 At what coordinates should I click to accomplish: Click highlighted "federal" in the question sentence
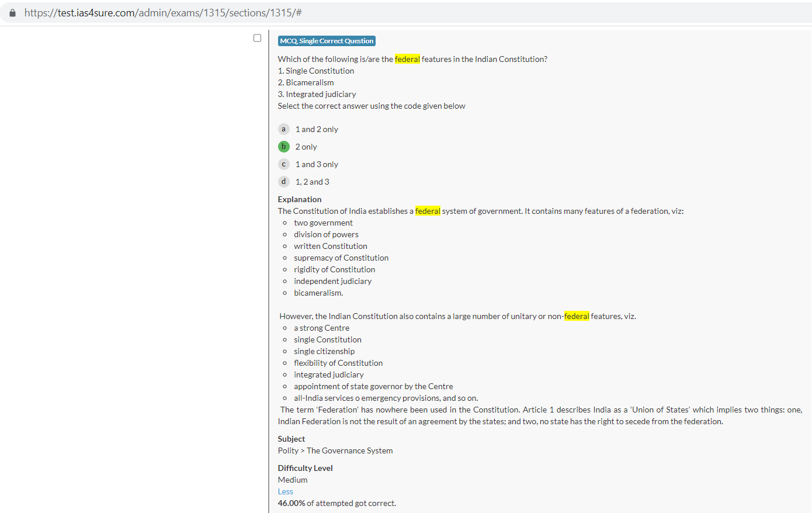(407, 59)
